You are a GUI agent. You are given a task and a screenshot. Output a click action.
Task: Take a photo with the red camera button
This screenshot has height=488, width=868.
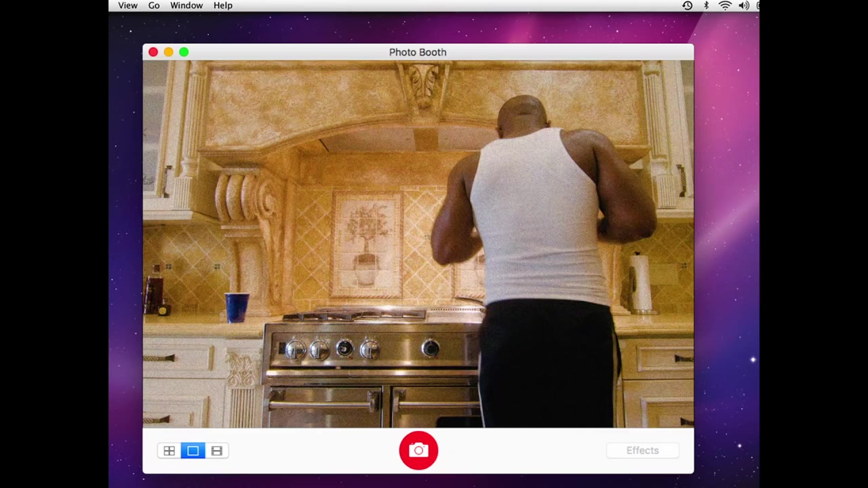tap(418, 451)
